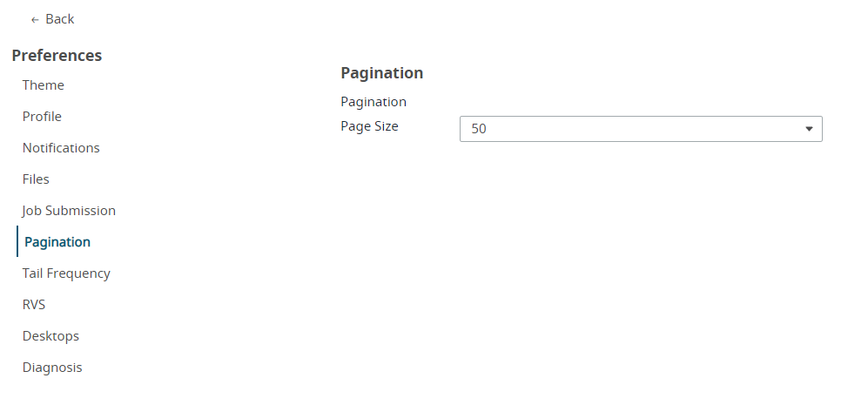This screenshot has height=405, width=868.
Task: Open the Files preferences section
Action: click(x=36, y=179)
